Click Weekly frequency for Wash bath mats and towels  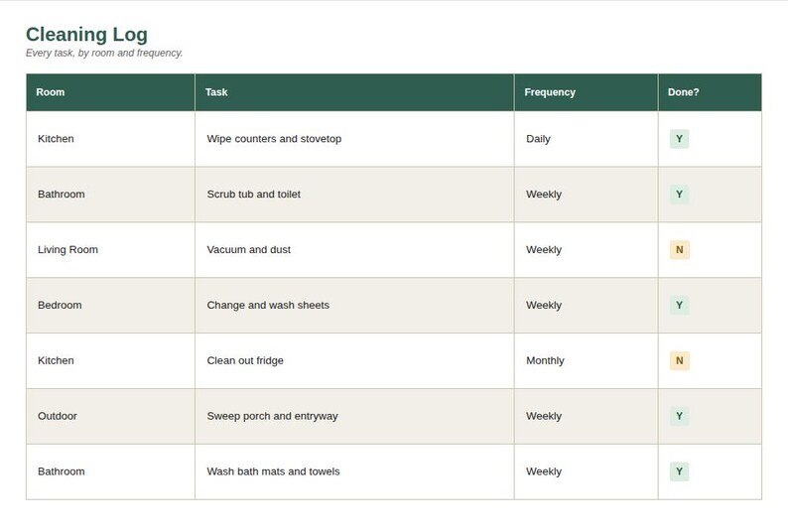click(x=586, y=471)
